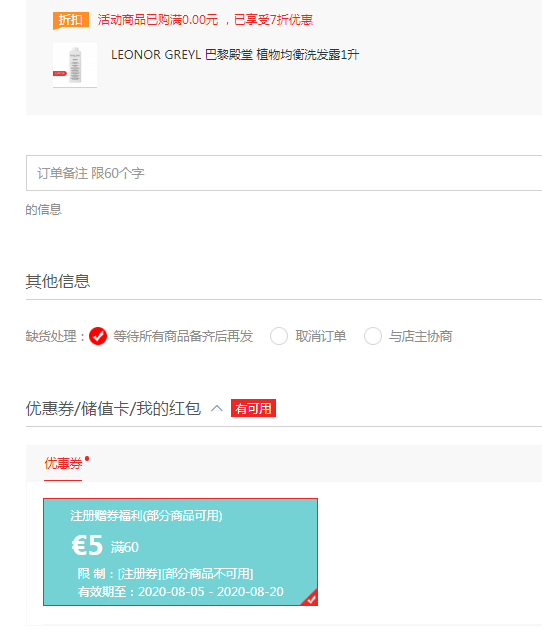Choose the 与店主协商 radio option
Viewport: 542px width, 630px height.
[x=373, y=336]
